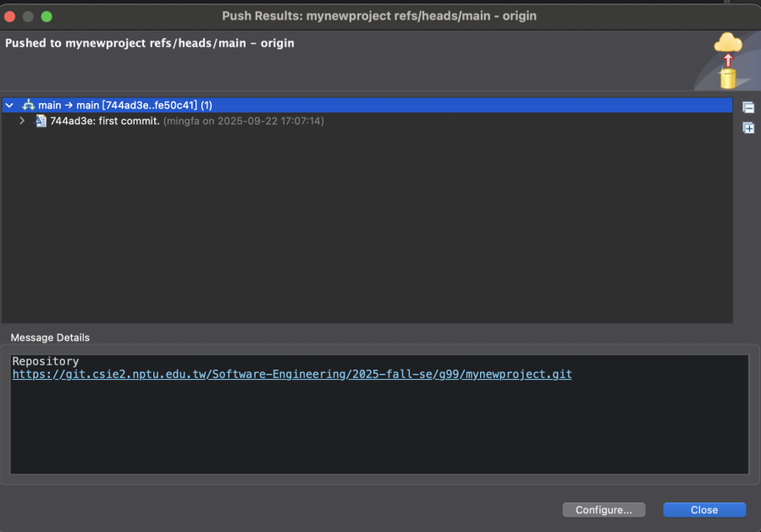The height and width of the screenshot is (532, 761).
Task: Click the commit icon next to 744ad3e
Action: pyautogui.click(x=41, y=121)
